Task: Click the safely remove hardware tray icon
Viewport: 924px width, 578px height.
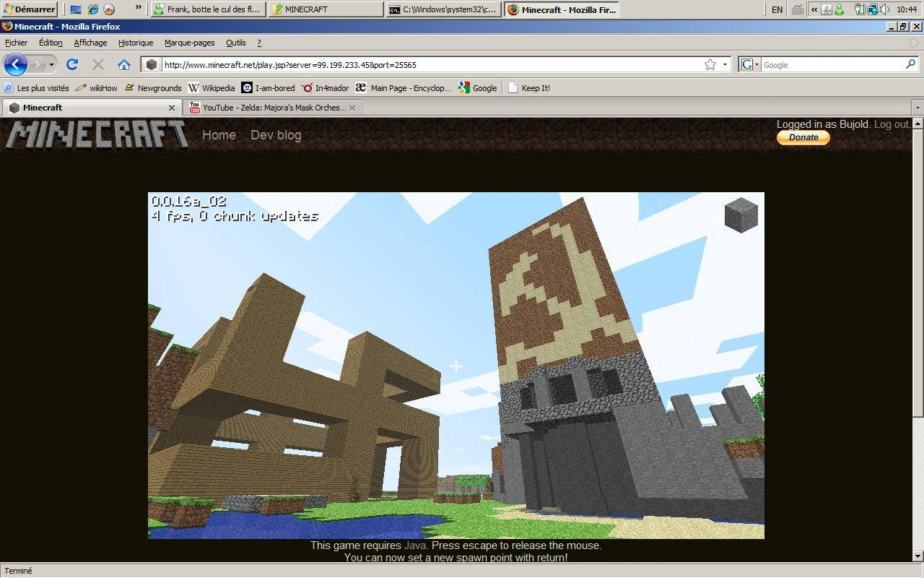Action: click(x=860, y=9)
